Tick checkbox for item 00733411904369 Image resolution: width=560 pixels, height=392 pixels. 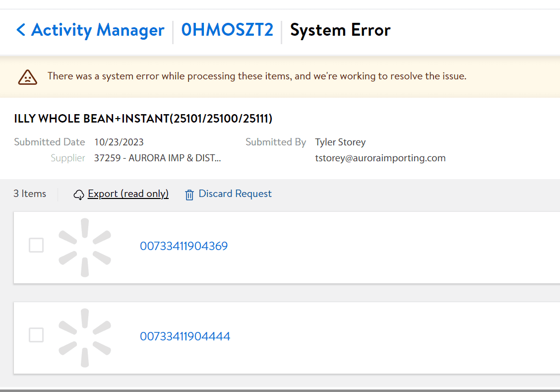tap(36, 245)
